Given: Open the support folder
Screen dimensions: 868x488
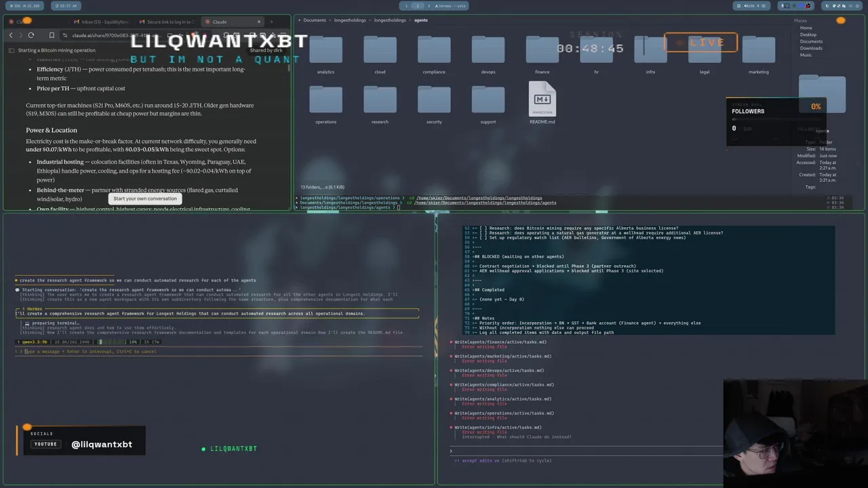Looking at the screenshot, I should point(488,104).
